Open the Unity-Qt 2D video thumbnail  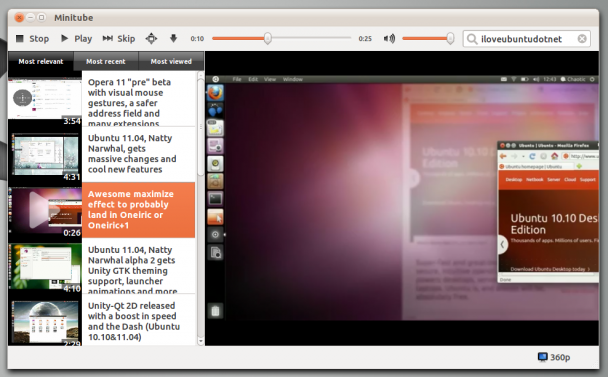(45, 323)
